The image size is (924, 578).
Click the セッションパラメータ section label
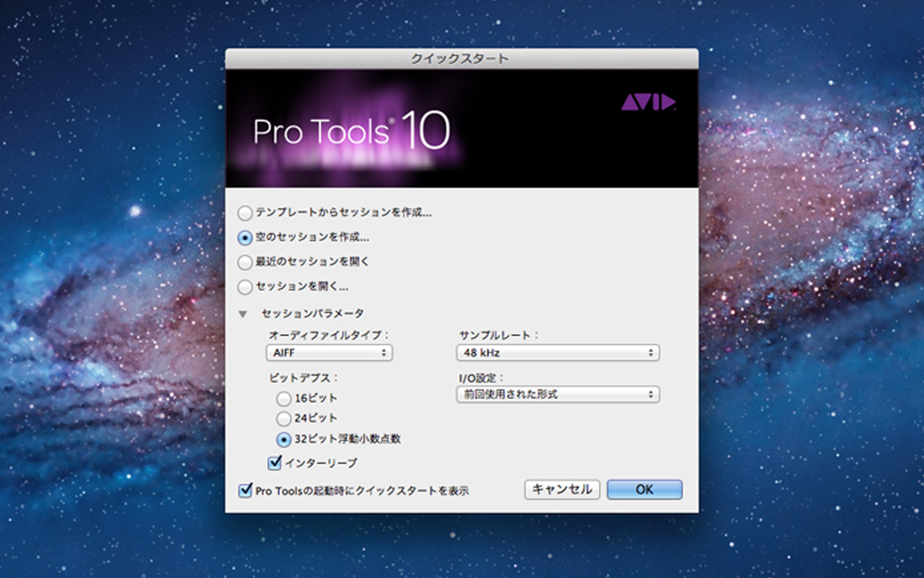pos(313,313)
